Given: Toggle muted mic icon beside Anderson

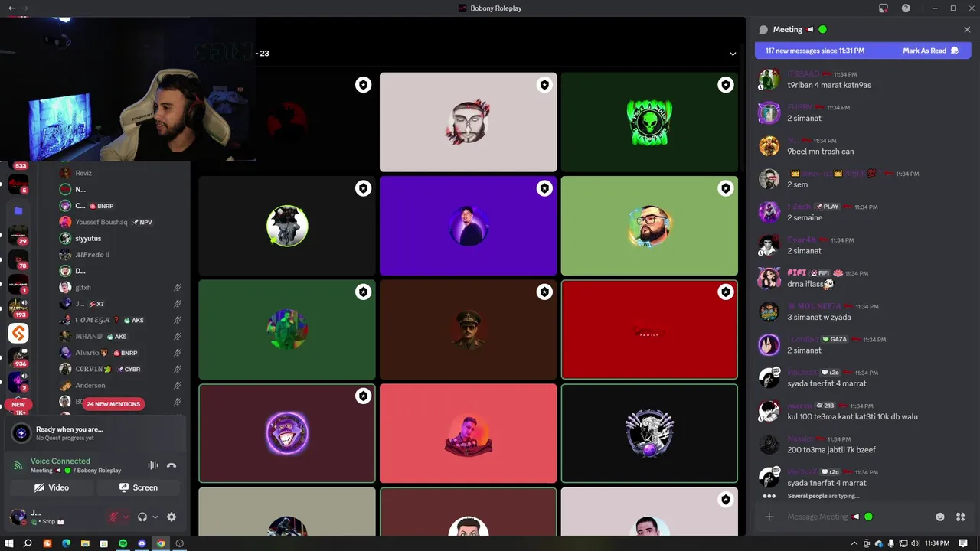Looking at the screenshot, I should (x=177, y=386).
